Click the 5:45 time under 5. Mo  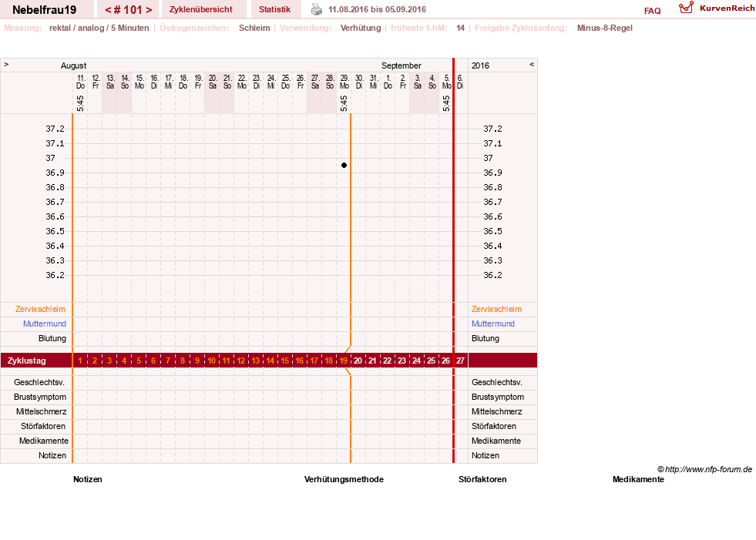click(446, 103)
